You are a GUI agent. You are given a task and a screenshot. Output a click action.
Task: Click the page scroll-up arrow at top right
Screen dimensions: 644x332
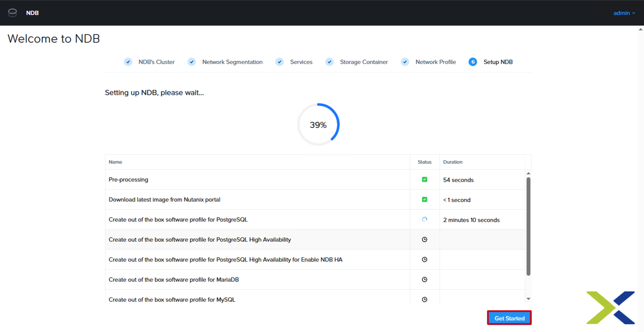[641, 29]
